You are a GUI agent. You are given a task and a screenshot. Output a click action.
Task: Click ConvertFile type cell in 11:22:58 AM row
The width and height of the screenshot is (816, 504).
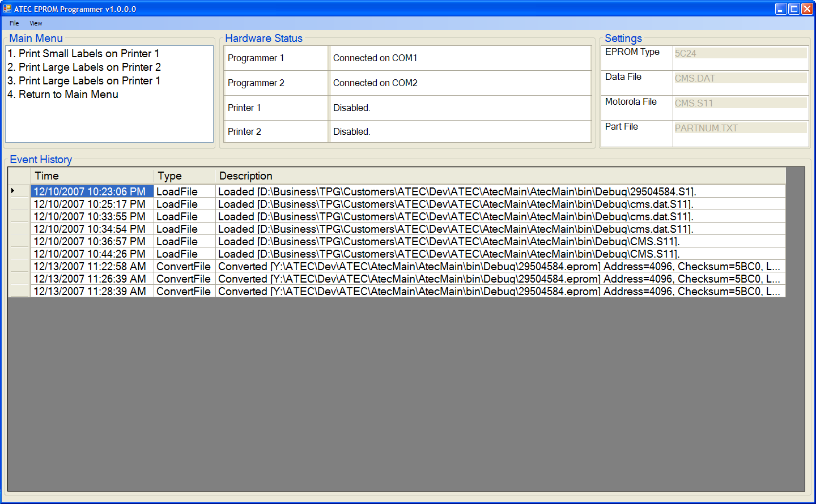point(184,266)
